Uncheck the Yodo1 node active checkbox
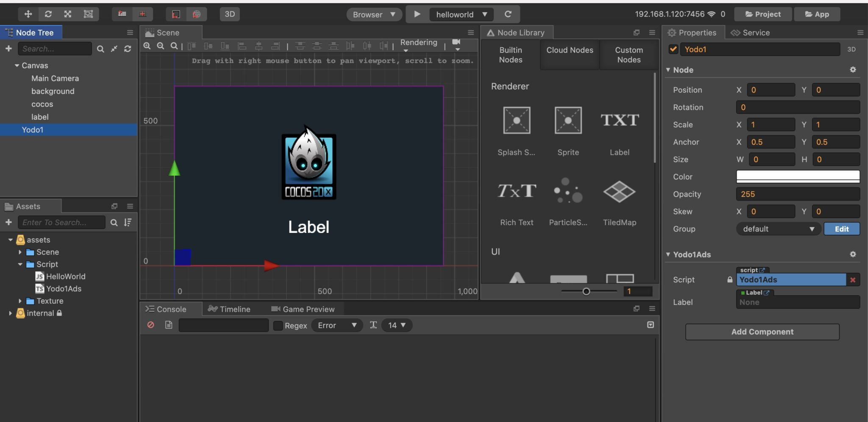The height and width of the screenshot is (422, 868). (673, 49)
